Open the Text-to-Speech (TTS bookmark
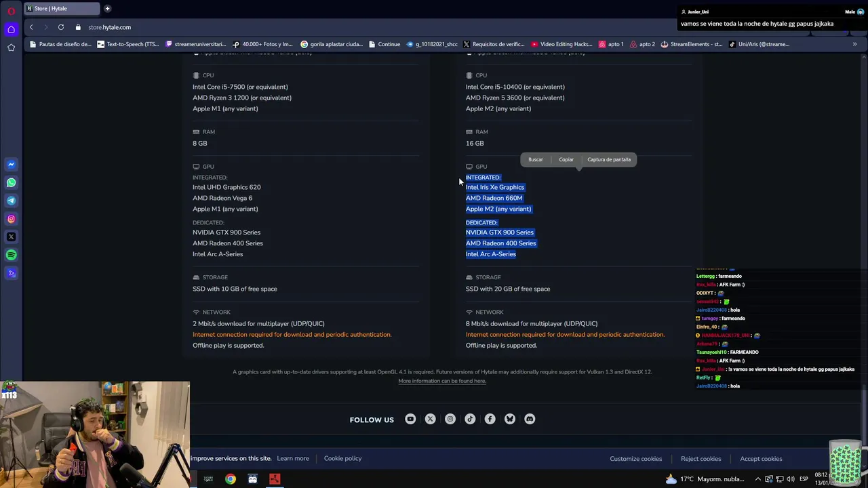868x488 pixels. (128, 44)
